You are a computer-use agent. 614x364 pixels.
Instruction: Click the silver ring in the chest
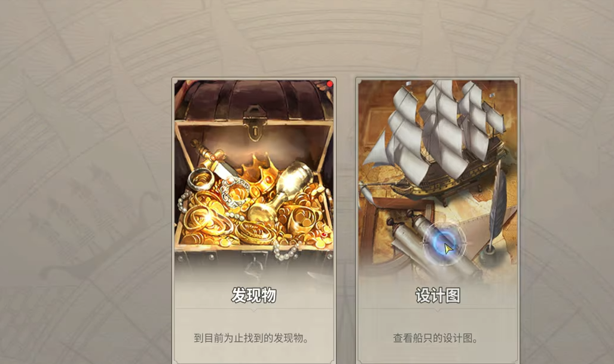(201, 179)
